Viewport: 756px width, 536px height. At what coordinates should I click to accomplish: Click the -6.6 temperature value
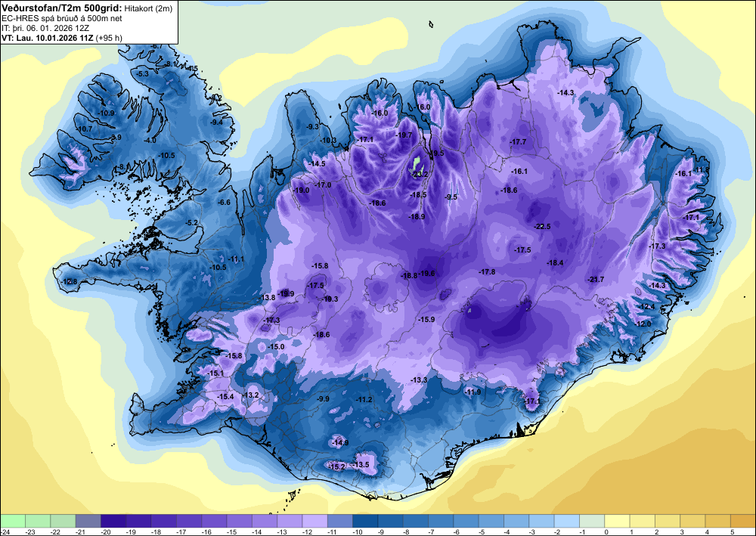pyautogui.click(x=225, y=202)
